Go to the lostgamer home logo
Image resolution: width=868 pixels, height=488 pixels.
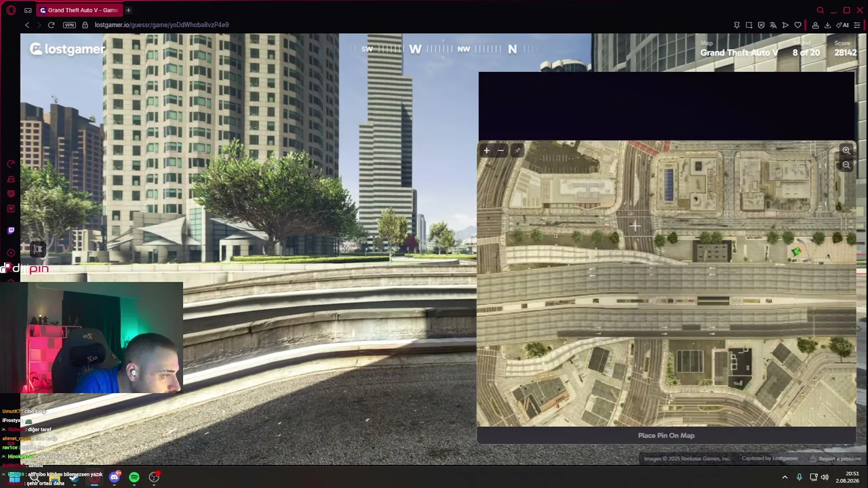(66, 49)
